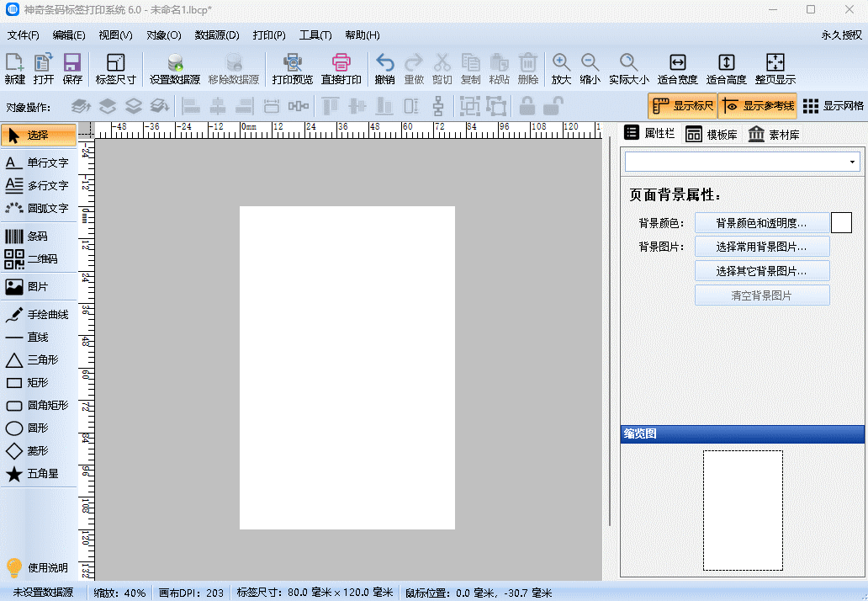Click Select Common Background Image (选择常用背景图片) button

click(761, 247)
